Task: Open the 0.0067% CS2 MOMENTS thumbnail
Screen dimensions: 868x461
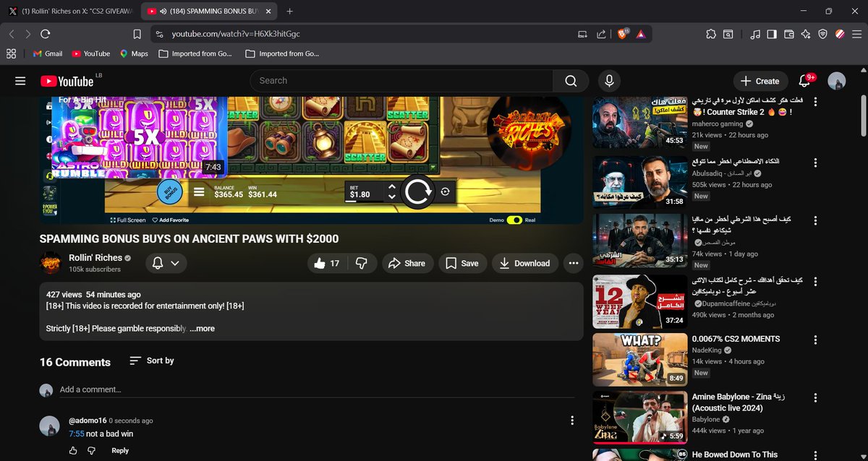Action: [640, 359]
